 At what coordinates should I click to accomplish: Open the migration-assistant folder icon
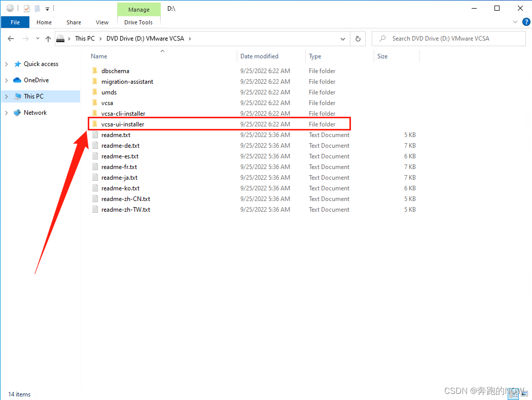pyautogui.click(x=95, y=82)
